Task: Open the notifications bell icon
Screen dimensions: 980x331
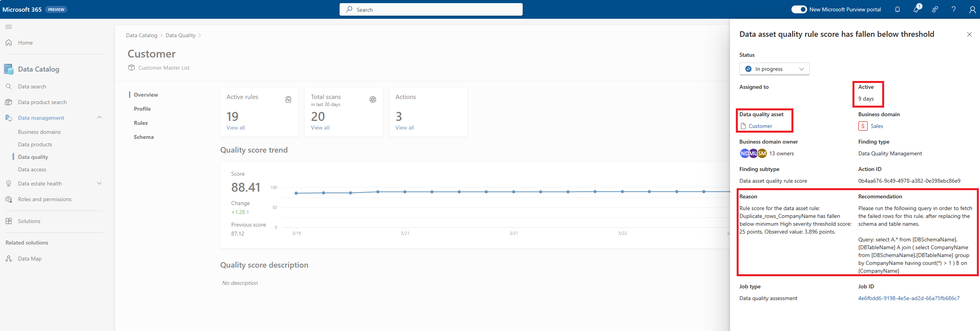Action: (897, 9)
